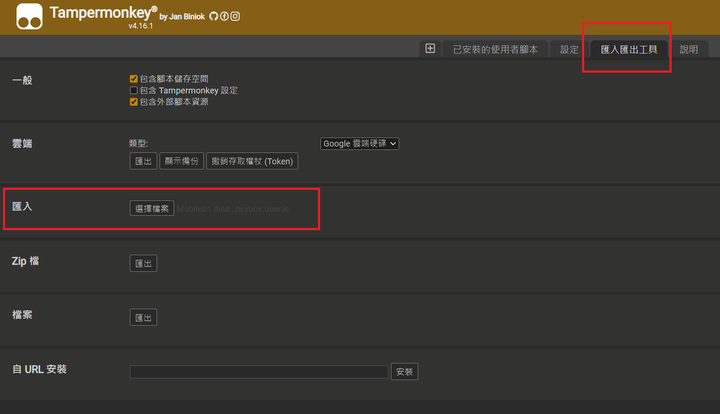
Task: Click the Tampermonkey logo icon
Action: [29, 17]
